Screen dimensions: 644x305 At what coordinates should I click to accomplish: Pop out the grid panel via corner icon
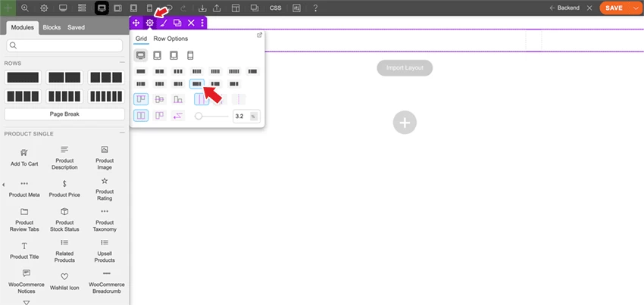(x=259, y=36)
